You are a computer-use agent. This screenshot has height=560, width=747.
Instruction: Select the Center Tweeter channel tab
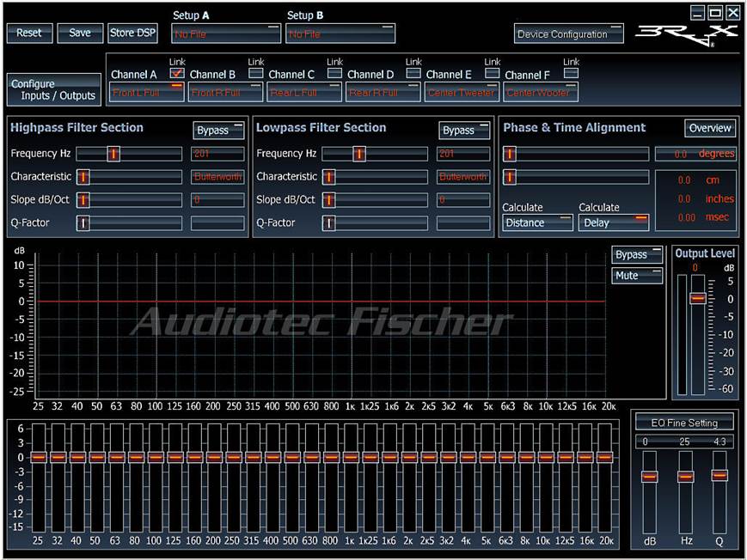coord(462,93)
